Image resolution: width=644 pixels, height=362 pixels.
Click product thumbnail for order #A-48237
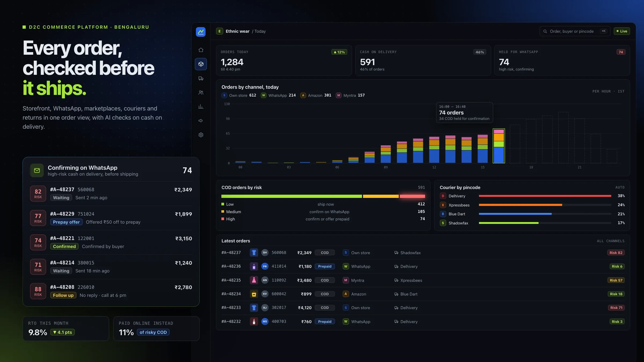[x=254, y=253]
